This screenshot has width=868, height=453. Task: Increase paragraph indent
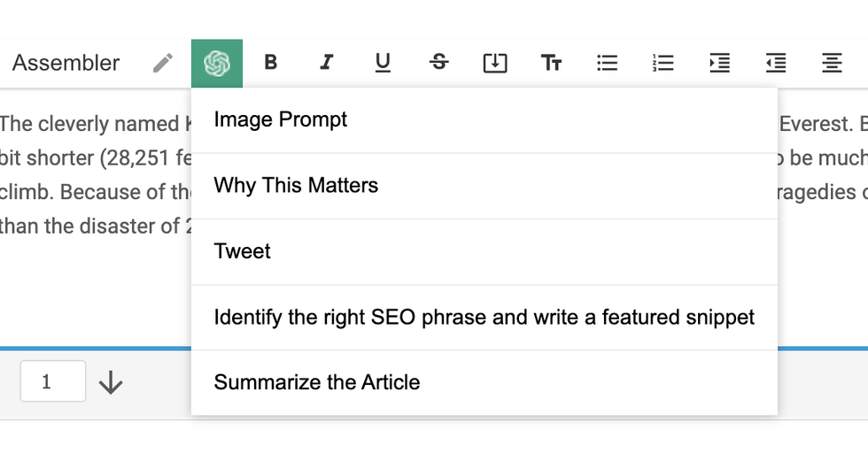coord(719,63)
